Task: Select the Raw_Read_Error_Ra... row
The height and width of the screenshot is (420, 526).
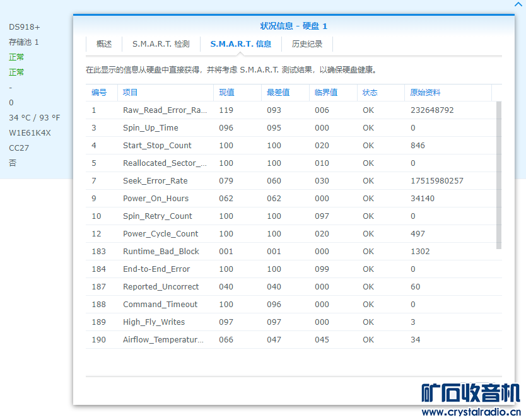Action: tap(291, 110)
